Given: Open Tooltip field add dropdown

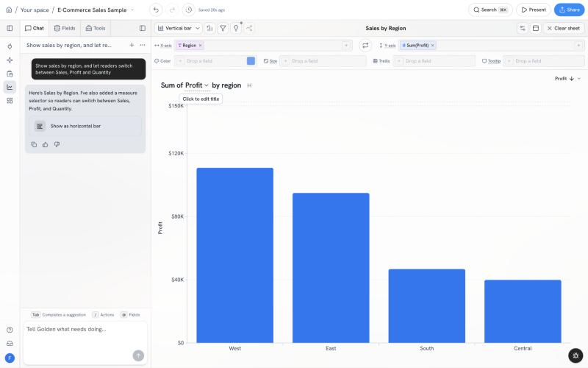Looking at the screenshot, I should pyautogui.click(x=509, y=61).
